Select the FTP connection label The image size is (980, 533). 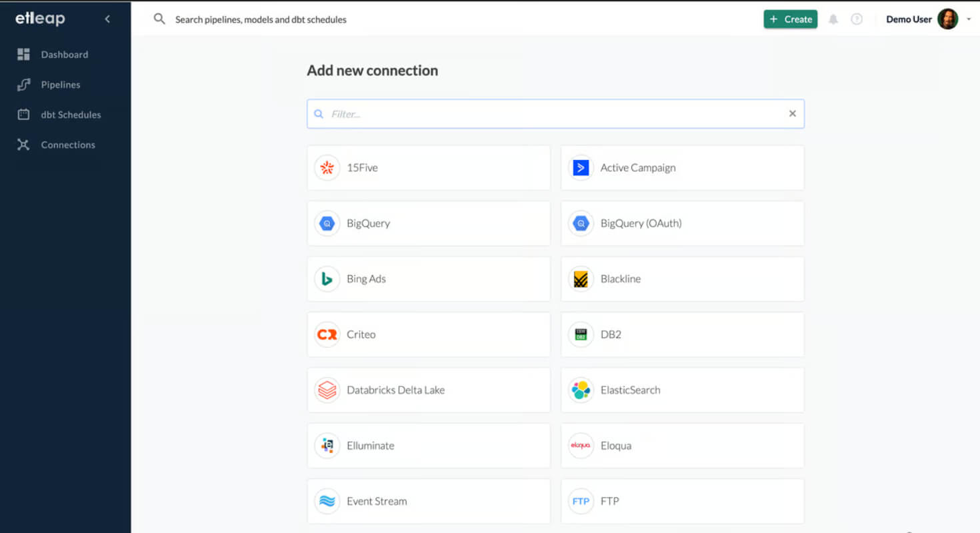610,501
